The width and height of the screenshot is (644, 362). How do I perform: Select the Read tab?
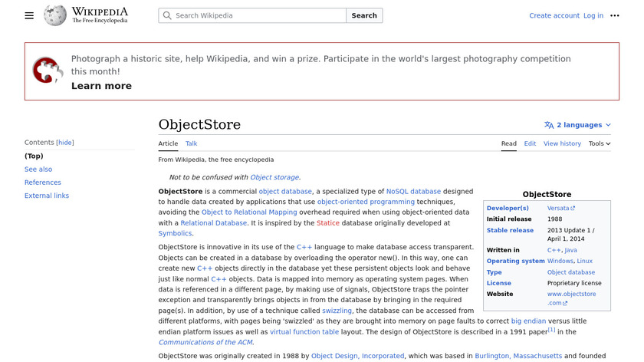[508, 143]
